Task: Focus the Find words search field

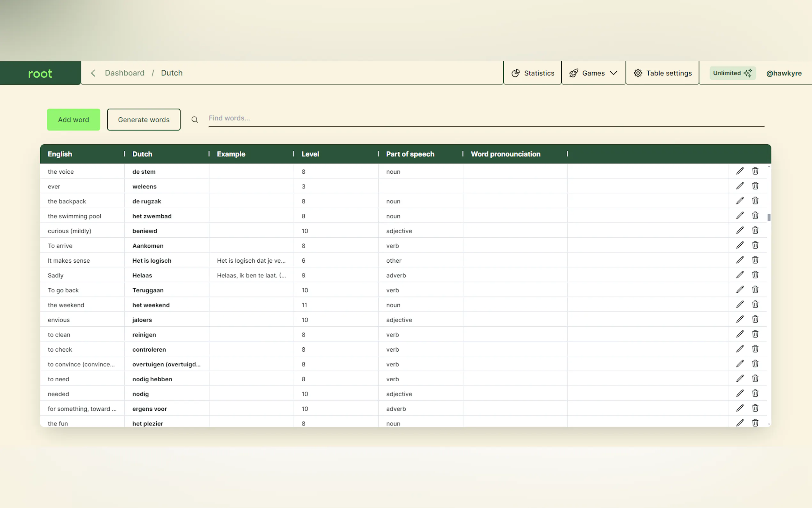Action: (x=486, y=118)
